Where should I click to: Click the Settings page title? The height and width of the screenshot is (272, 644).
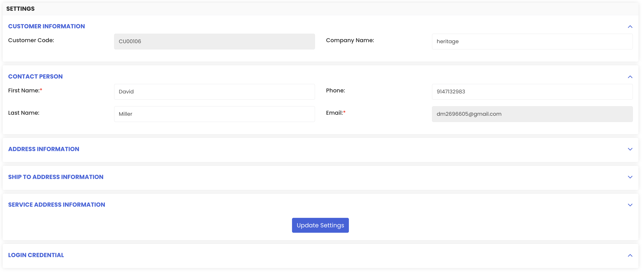pos(20,9)
